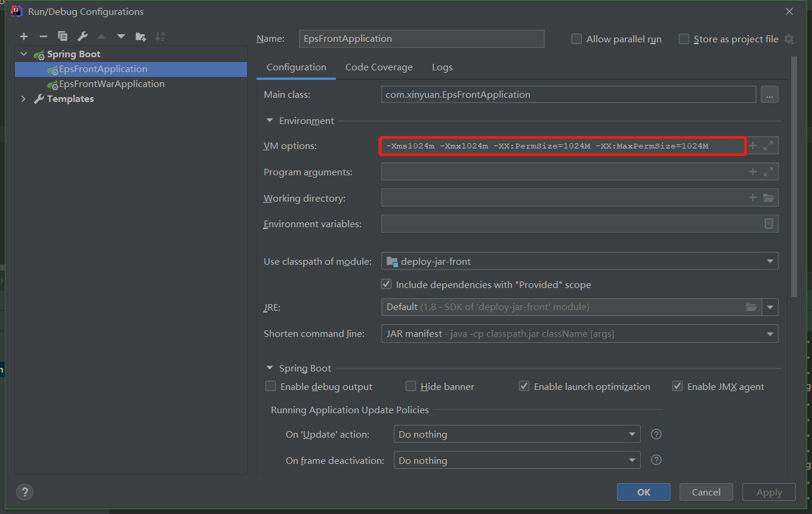Switch to the Configuration tab
This screenshot has width=812, height=514.
pyautogui.click(x=297, y=67)
